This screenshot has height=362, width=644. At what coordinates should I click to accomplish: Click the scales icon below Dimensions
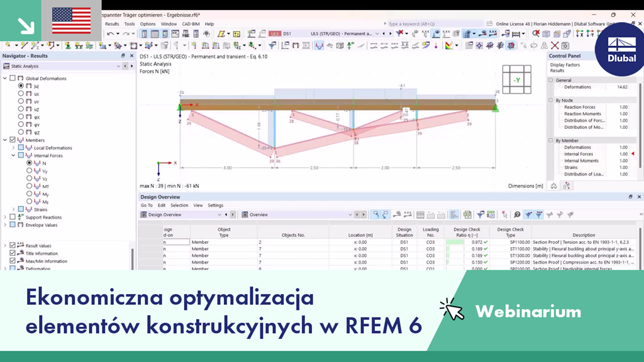553,186
